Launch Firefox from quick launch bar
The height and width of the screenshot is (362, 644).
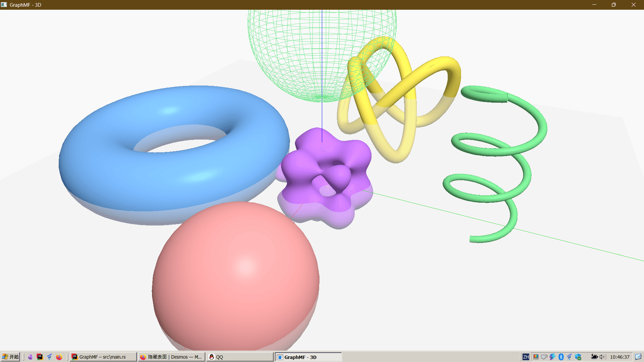tap(59, 357)
